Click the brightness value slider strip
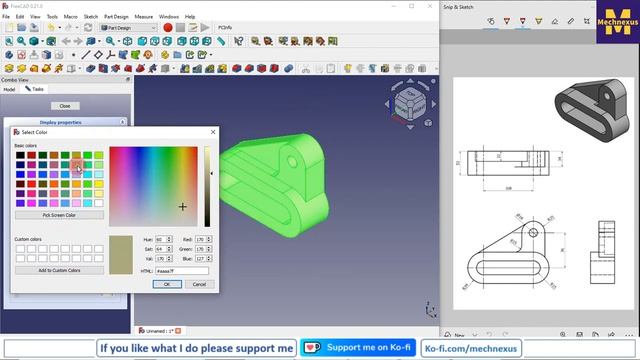640x360 pixels. [207, 186]
